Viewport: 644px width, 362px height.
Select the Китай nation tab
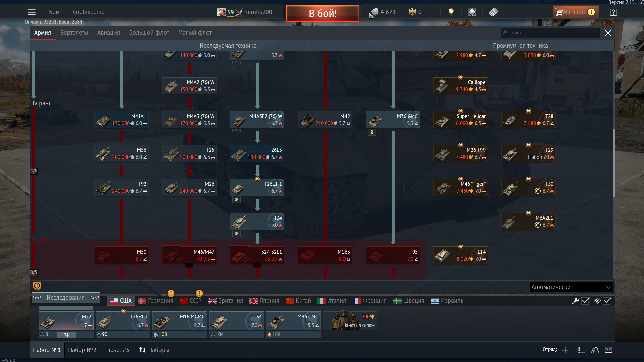coord(298,301)
